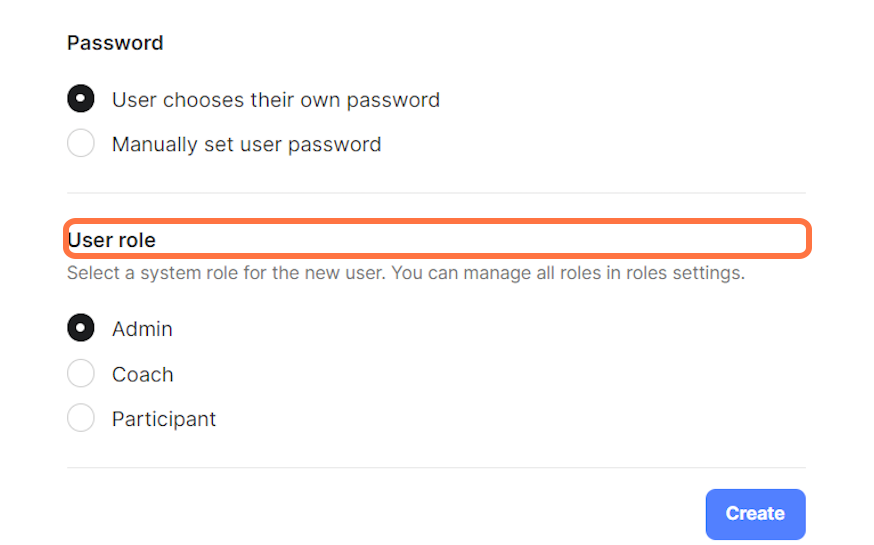Click the divider line above the Create button

point(436,467)
